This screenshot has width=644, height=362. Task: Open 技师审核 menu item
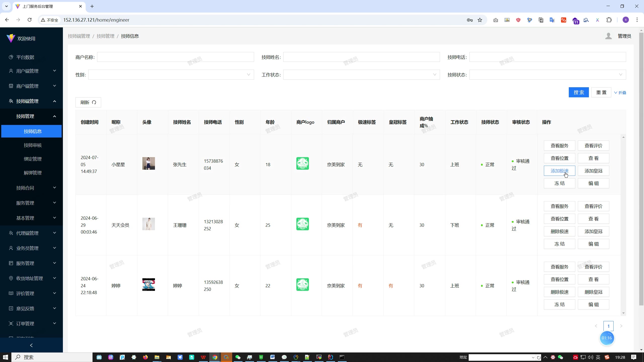click(33, 145)
